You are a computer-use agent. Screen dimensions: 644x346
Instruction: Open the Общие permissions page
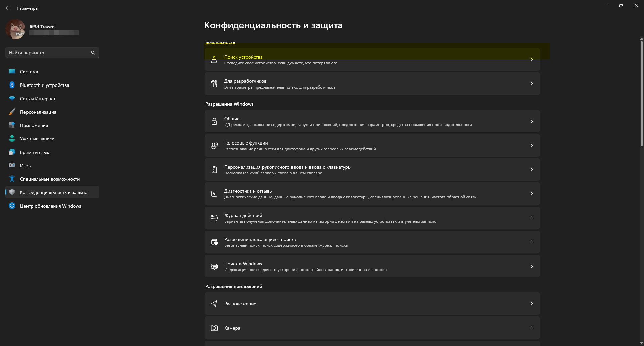(372, 121)
